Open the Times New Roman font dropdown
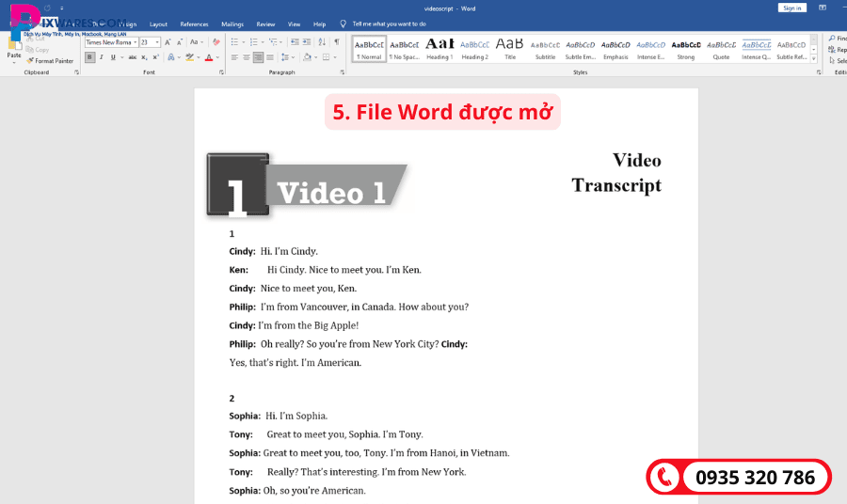Image resolution: width=847 pixels, height=504 pixels. click(x=135, y=42)
